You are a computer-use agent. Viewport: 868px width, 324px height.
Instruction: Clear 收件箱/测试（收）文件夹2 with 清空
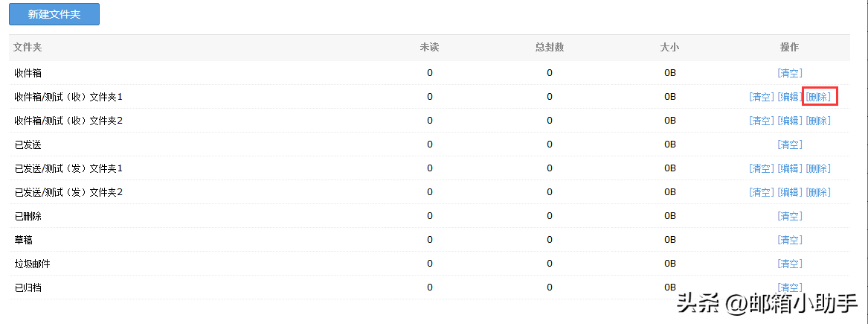(x=762, y=121)
